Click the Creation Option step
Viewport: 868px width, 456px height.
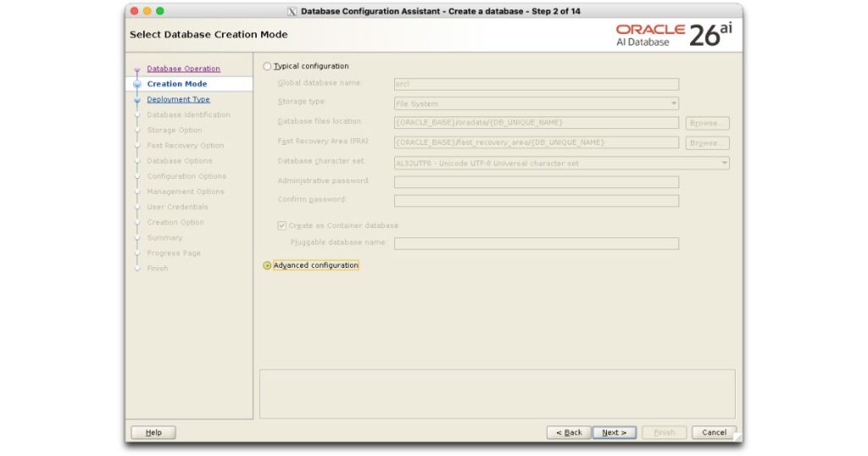point(175,222)
